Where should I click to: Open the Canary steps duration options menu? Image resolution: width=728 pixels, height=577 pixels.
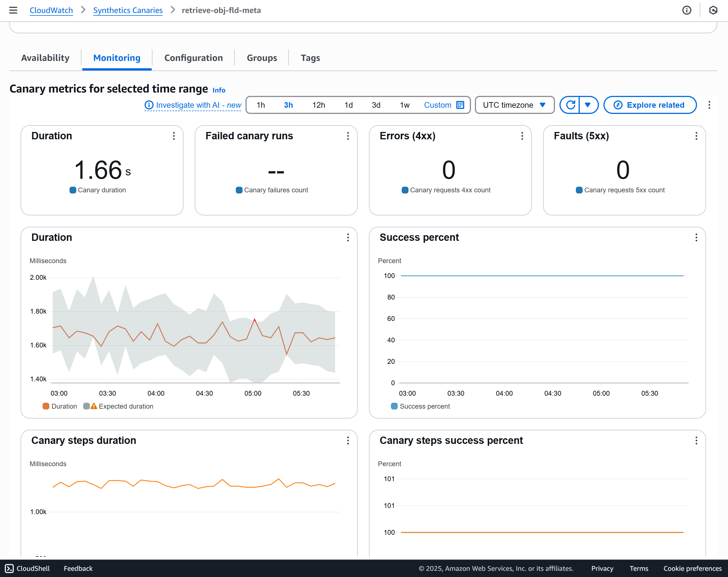click(x=348, y=441)
